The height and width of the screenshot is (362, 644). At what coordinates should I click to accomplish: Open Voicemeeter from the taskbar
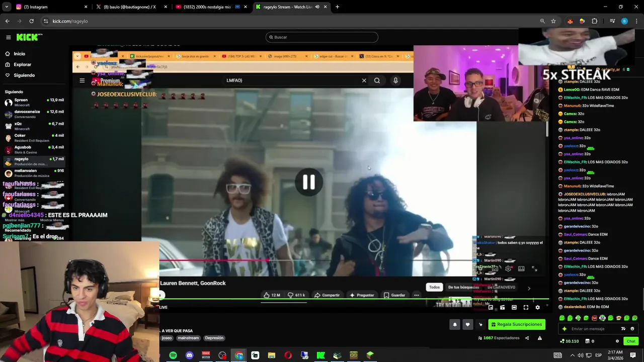click(206, 355)
